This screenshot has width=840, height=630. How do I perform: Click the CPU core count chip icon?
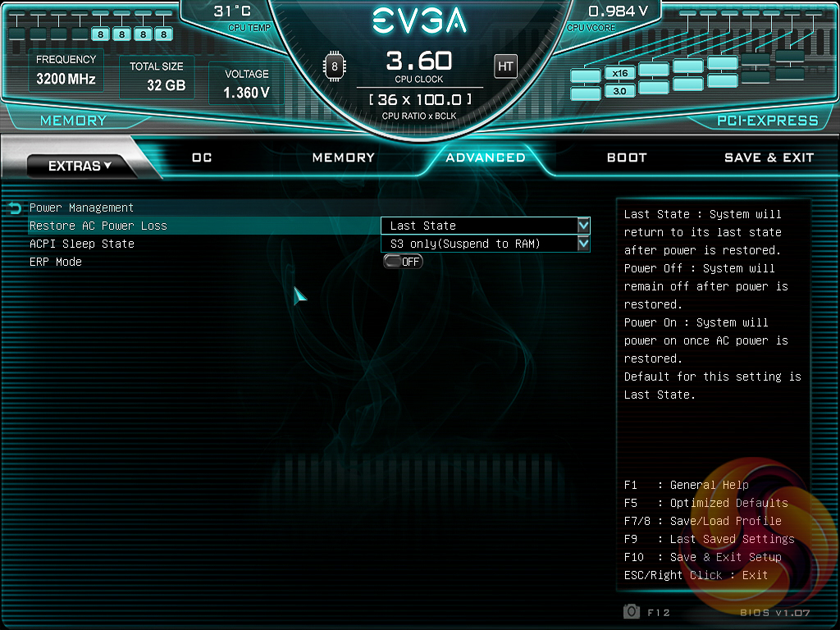pos(335,66)
